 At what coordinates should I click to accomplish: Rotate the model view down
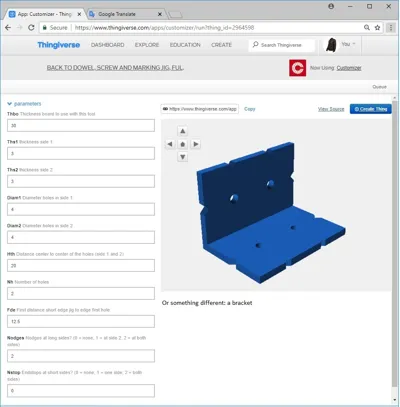point(182,157)
